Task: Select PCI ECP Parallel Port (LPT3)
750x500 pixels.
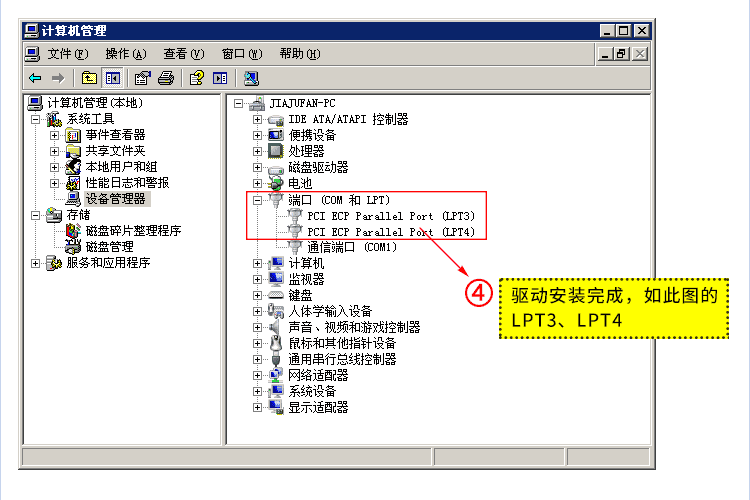Action: coord(391,216)
